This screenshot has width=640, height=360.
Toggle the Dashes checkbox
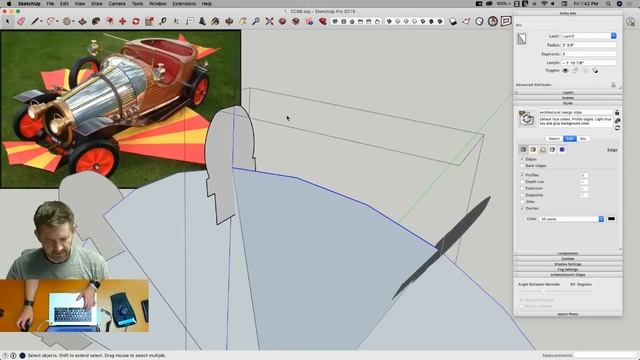(x=522, y=208)
